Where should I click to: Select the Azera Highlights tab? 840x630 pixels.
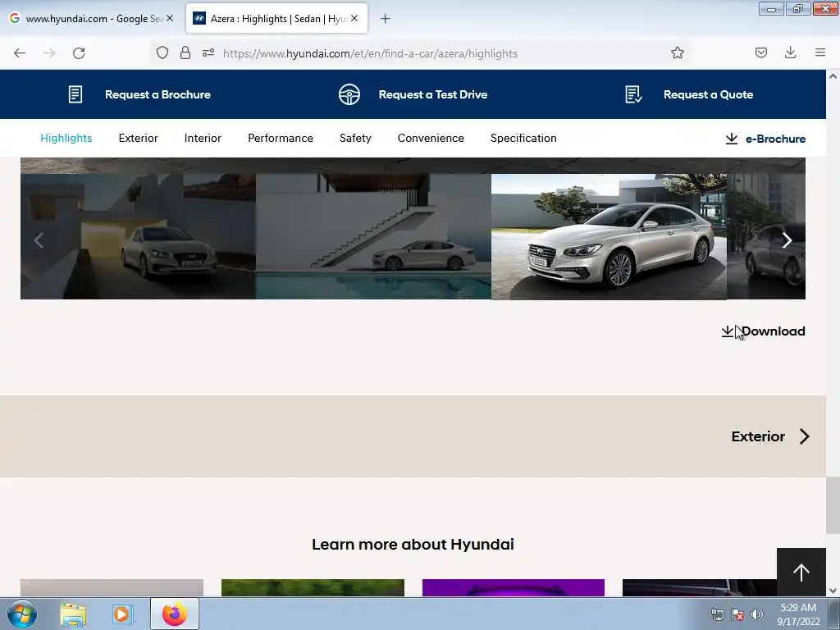pyautogui.click(x=276, y=19)
